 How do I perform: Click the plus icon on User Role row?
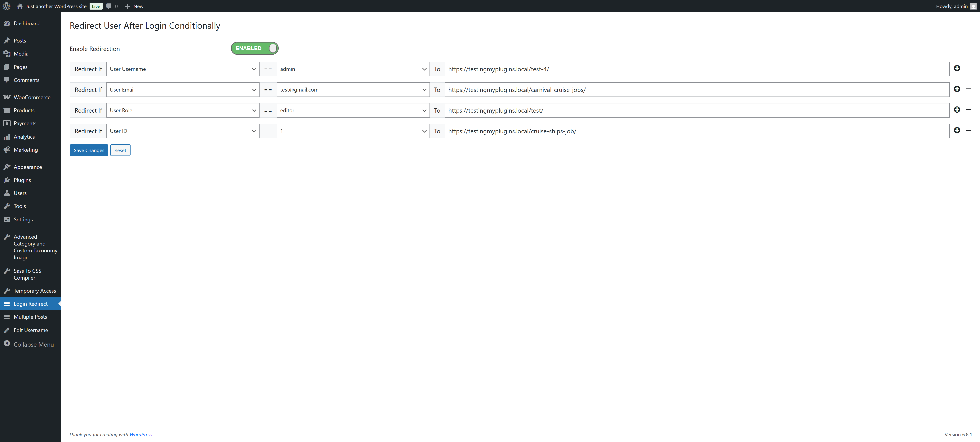957,110
